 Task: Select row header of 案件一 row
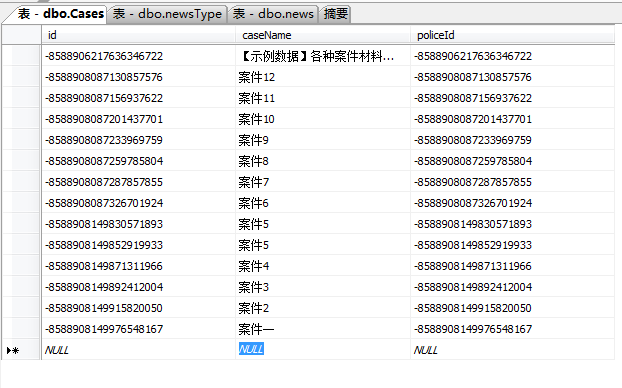(21, 329)
